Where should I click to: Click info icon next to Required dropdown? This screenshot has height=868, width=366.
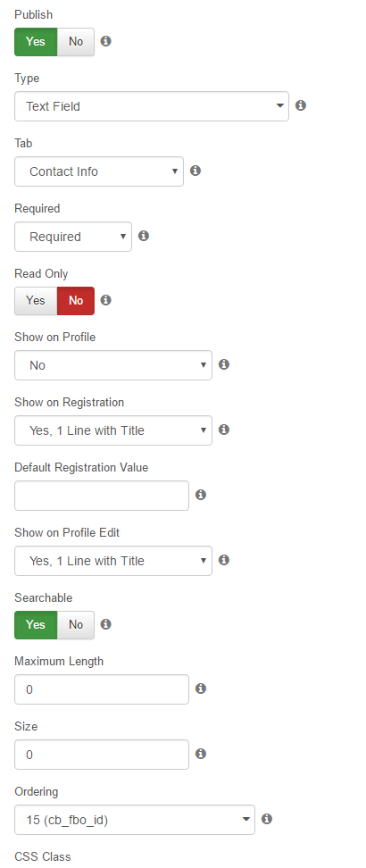pos(144,236)
